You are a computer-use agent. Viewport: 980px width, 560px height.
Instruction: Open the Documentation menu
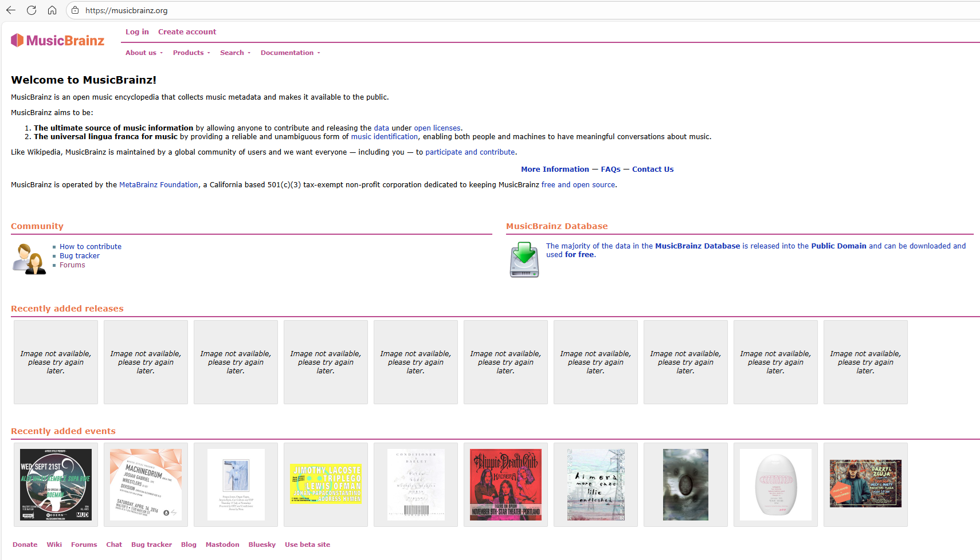(290, 53)
